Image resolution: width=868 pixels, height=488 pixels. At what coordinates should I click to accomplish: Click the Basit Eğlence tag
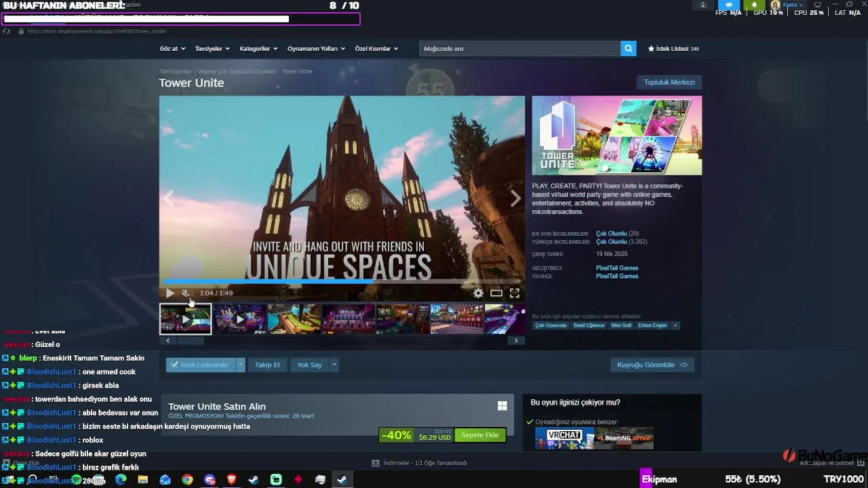(x=589, y=325)
